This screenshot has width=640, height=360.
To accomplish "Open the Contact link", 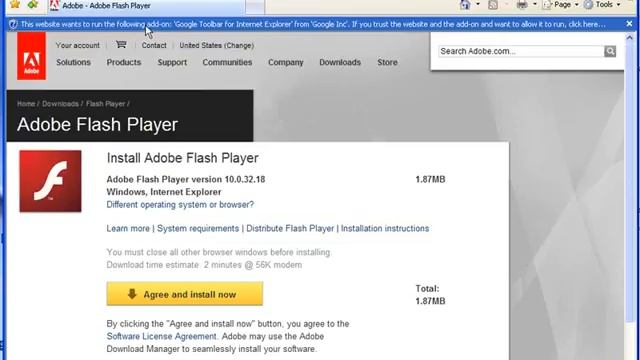I will coord(154,45).
